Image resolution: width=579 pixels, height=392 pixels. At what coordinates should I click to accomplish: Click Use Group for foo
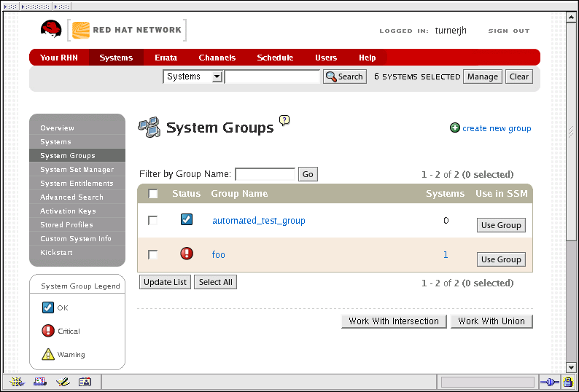point(501,259)
